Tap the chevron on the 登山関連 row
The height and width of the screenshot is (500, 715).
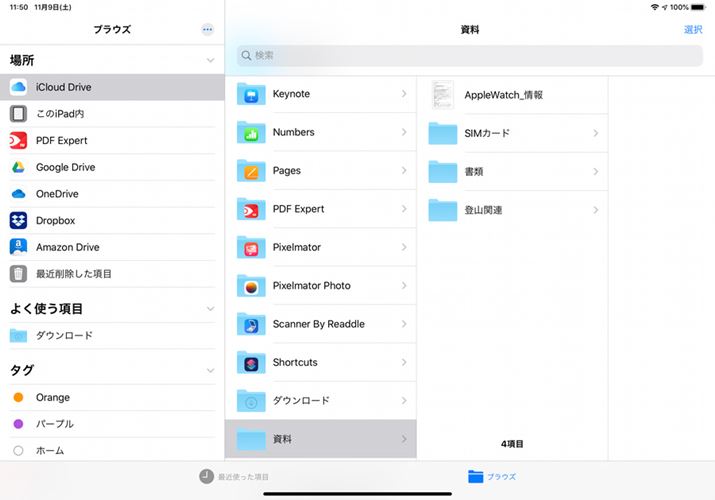(x=596, y=210)
